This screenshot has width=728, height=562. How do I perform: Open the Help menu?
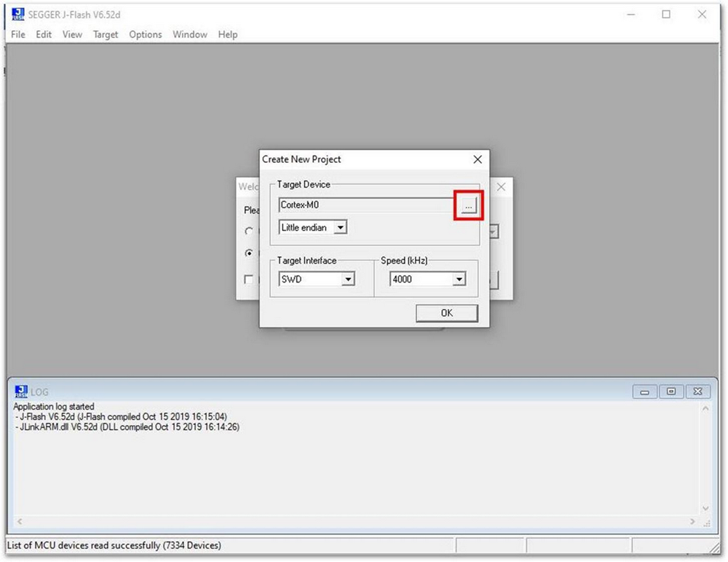[227, 34]
